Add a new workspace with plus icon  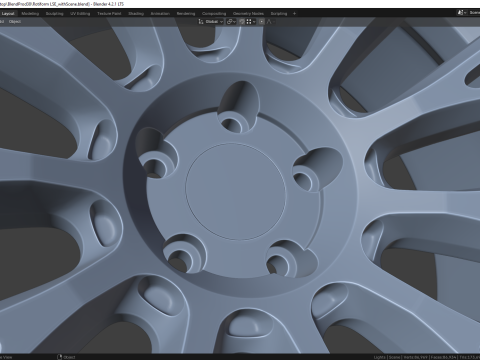point(294,14)
